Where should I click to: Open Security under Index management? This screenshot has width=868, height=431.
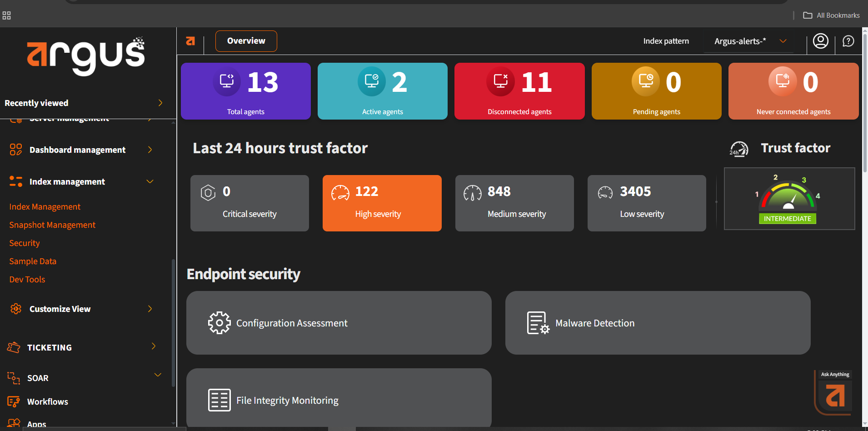click(25, 243)
